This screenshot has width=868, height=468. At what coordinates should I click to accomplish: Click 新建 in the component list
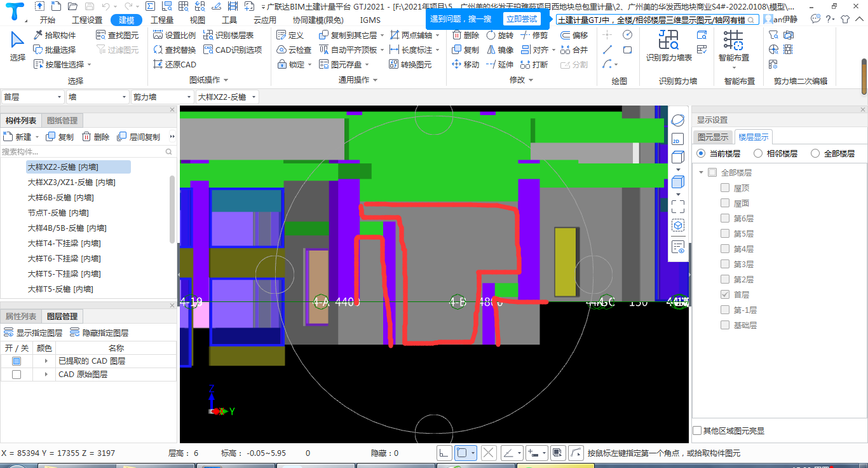point(18,137)
